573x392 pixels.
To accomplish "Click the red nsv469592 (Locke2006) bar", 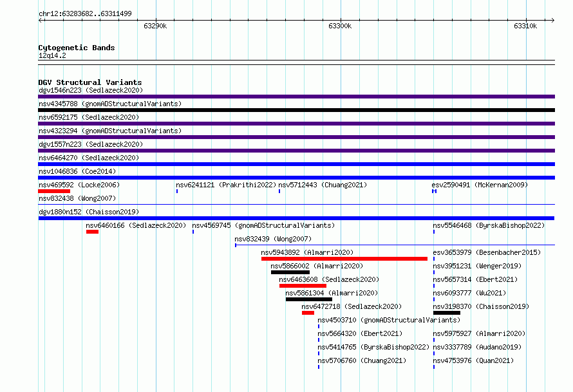I will tap(54, 191).
